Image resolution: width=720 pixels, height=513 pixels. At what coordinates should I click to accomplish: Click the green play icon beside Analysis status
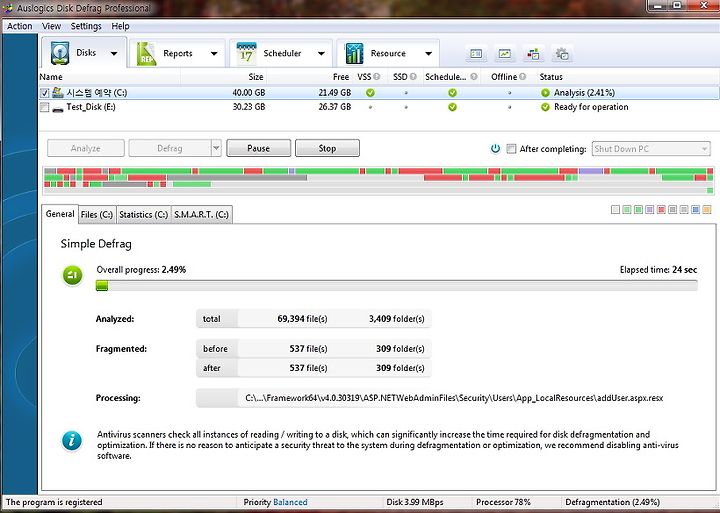click(x=545, y=93)
